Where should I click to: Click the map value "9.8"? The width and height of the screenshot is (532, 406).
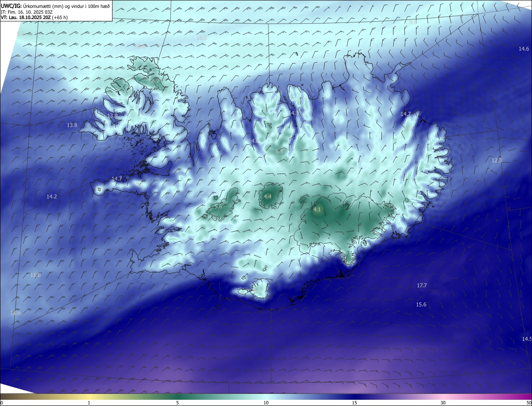coord(413,22)
